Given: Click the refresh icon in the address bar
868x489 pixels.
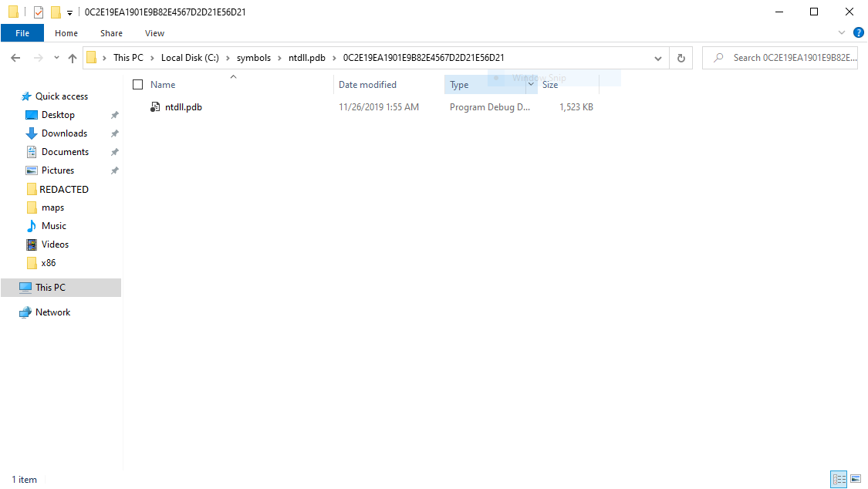Looking at the screenshot, I should tap(681, 57).
